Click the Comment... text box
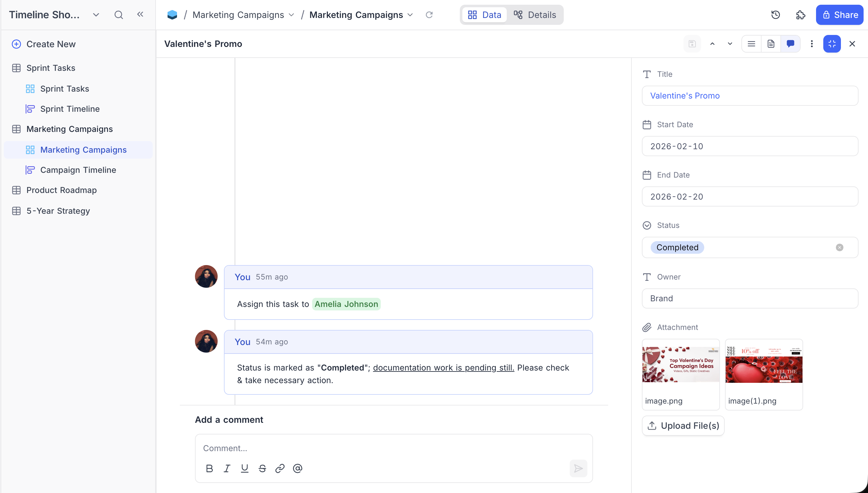This screenshot has width=868, height=493. (x=394, y=448)
